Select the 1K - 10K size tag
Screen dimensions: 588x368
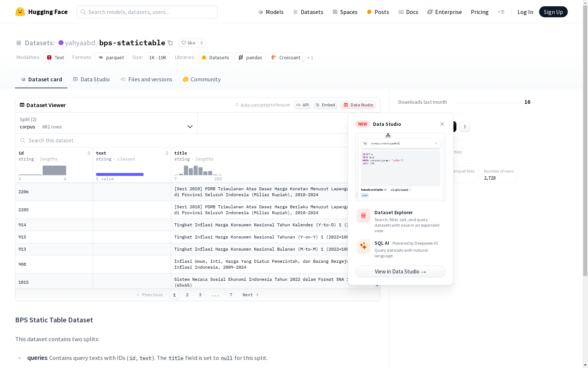coord(158,57)
